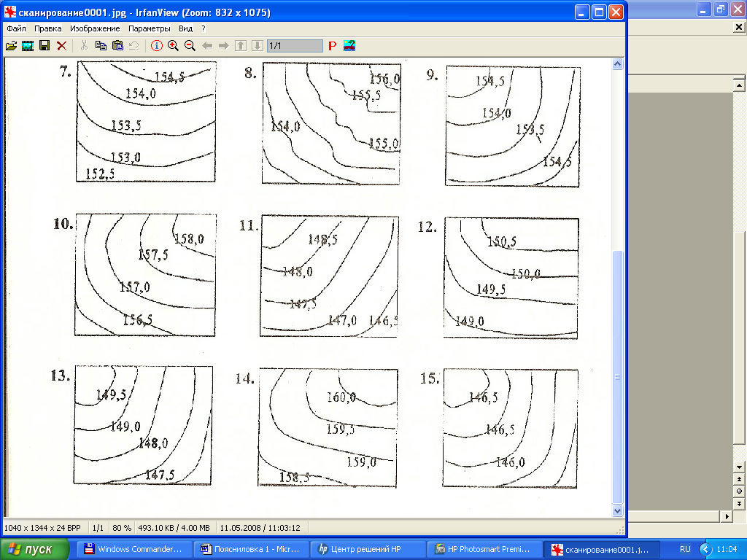Viewport: 747px width, 560px height.
Task: Click IrfanView vertical scrollbar down arrow
Action: (617, 511)
